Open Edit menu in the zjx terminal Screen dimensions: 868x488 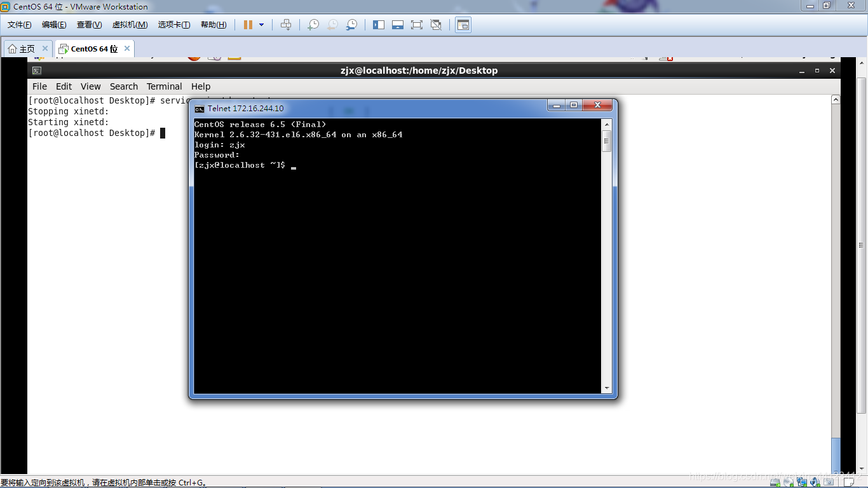[64, 86]
